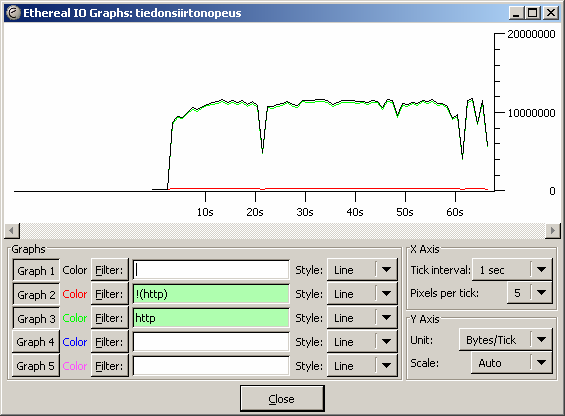Toggle the Graph 2 button off

[36, 294]
